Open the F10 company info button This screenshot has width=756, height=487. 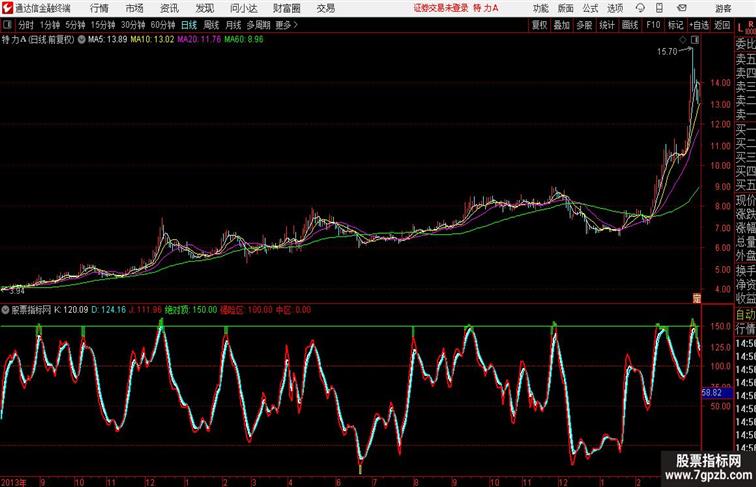pos(653,25)
